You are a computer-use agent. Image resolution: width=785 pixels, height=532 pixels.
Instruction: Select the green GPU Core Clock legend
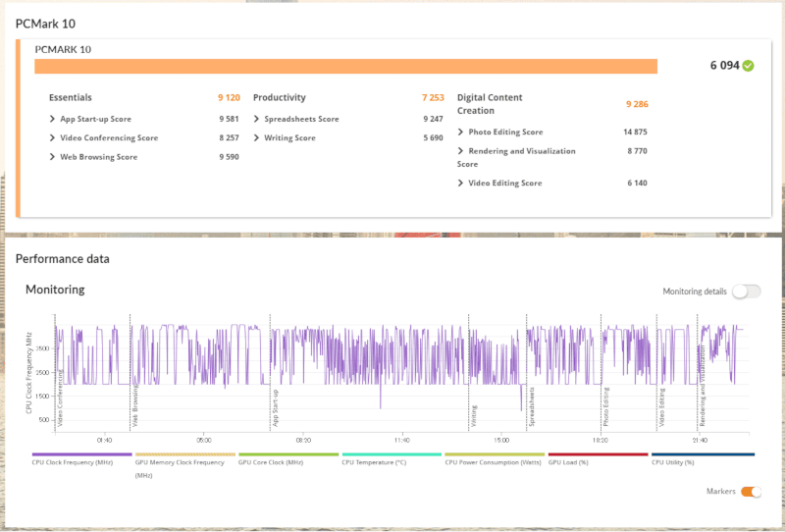(x=274, y=461)
